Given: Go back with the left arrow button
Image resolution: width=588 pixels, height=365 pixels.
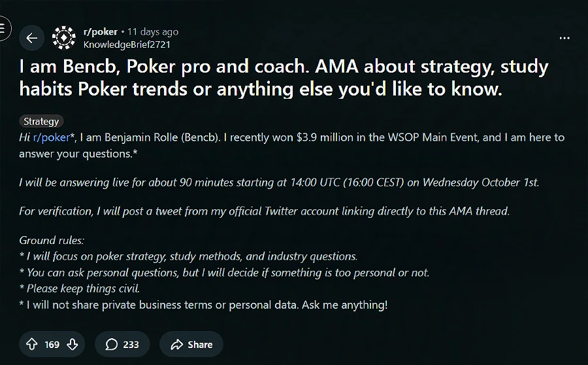Looking at the screenshot, I should pyautogui.click(x=31, y=38).
